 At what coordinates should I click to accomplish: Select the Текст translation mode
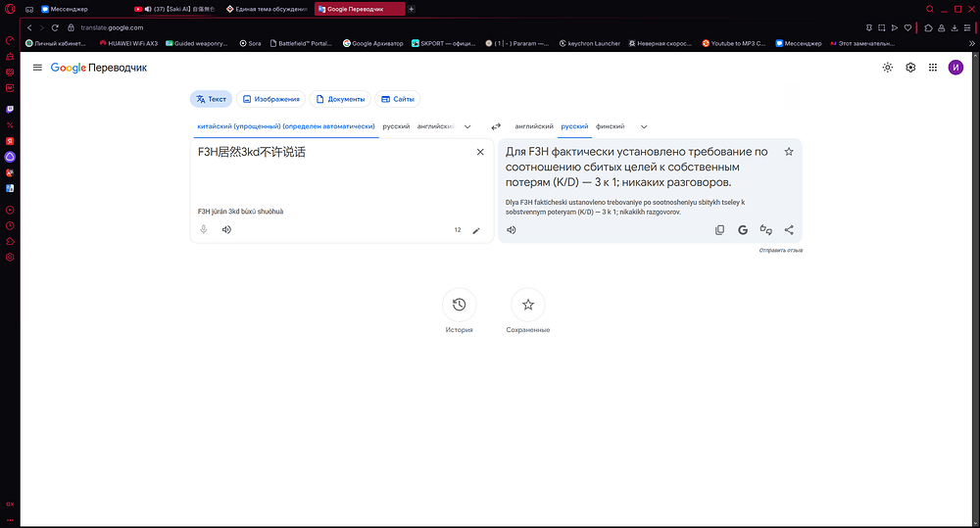click(x=212, y=99)
